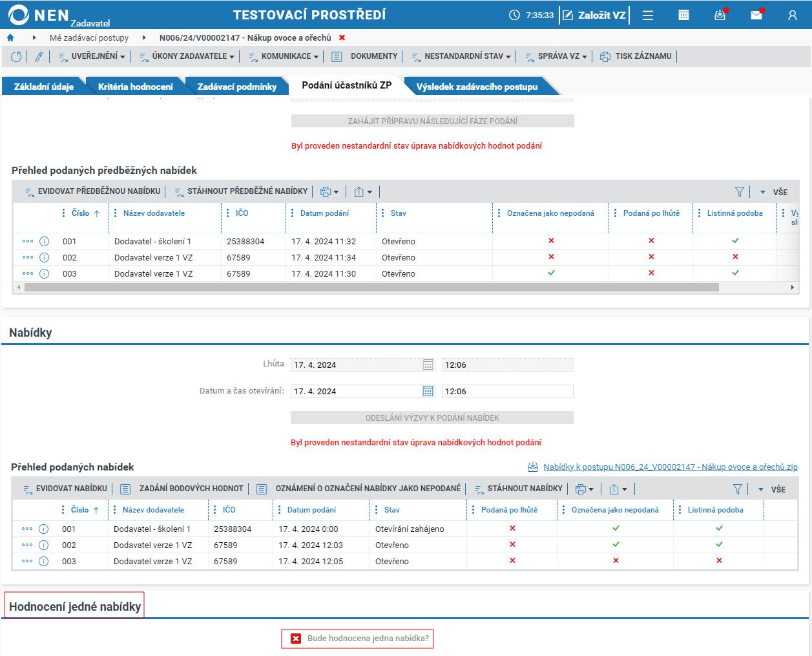Image resolution: width=812 pixels, height=656 pixels.
Task: Open export dropdown in preliminary offers toolbar
Action: pyautogui.click(x=363, y=192)
